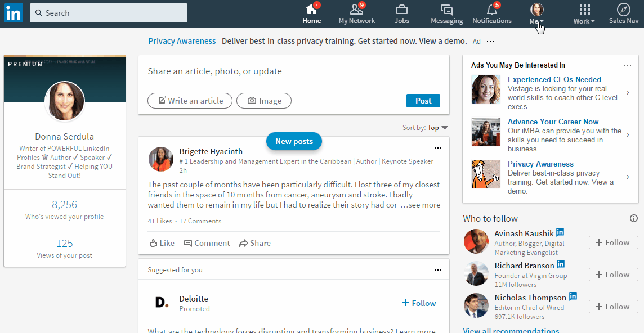Open Nicholas Thompson's avatar
This screenshot has width=644, height=333.
pyautogui.click(x=476, y=305)
